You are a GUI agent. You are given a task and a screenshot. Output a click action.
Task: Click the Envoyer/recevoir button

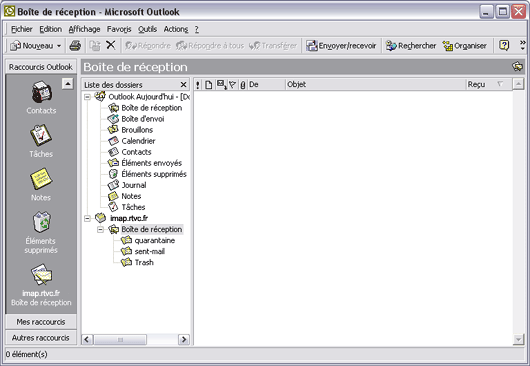point(341,46)
